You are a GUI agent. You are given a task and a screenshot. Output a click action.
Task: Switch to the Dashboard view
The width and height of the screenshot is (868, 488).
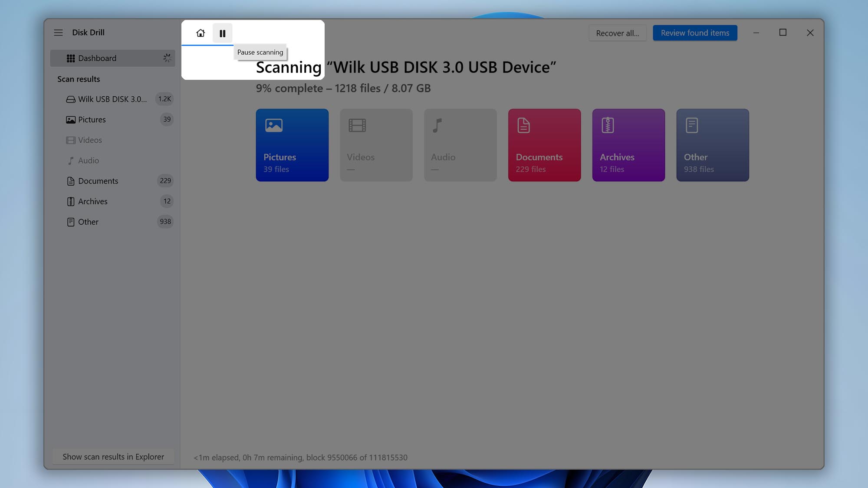[x=97, y=58]
